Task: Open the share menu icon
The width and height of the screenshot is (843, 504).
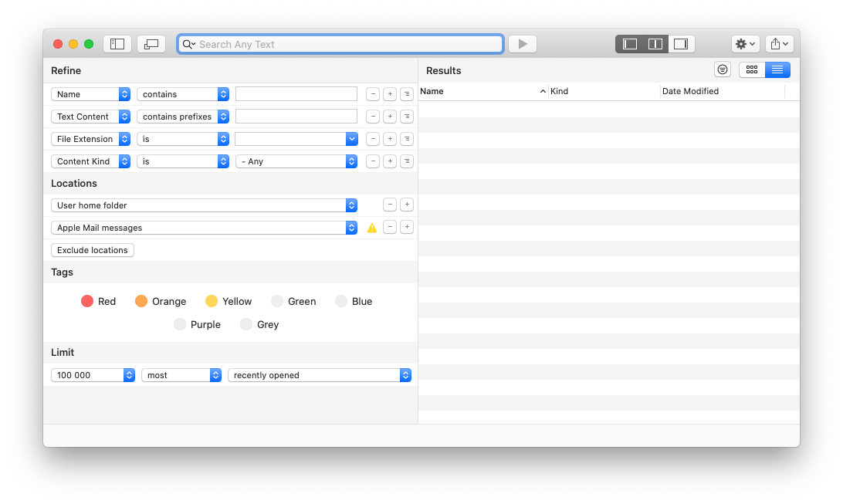Action: click(779, 44)
